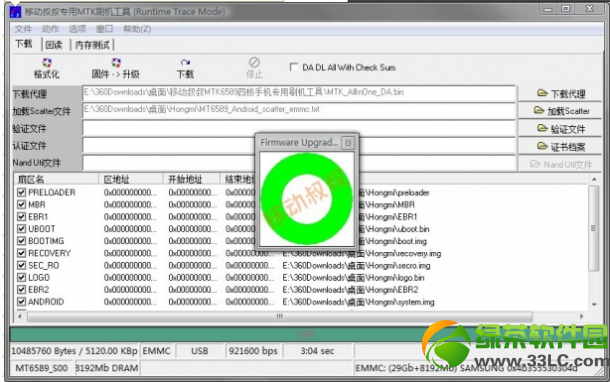Click the empty Nand Util文件 path field

click(299, 163)
